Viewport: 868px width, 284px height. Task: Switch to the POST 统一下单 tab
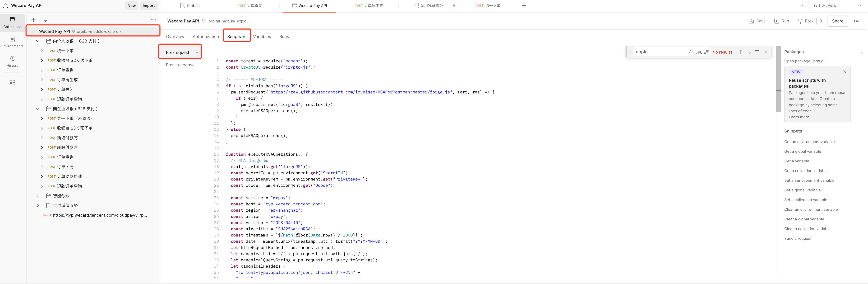pos(488,5)
